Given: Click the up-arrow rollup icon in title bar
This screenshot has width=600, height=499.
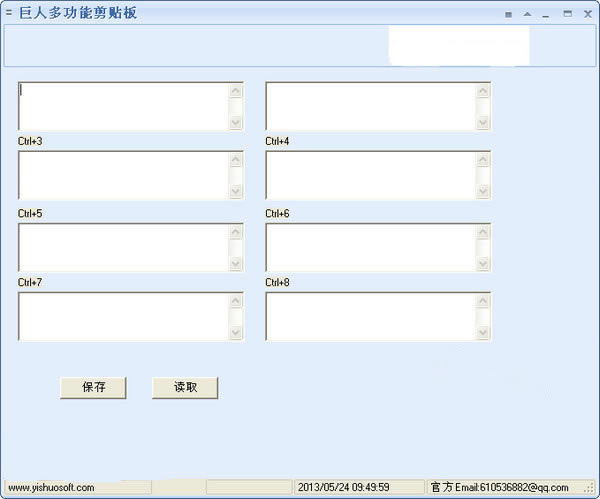Looking at the screenshot, I should click(x=527, y=14).
